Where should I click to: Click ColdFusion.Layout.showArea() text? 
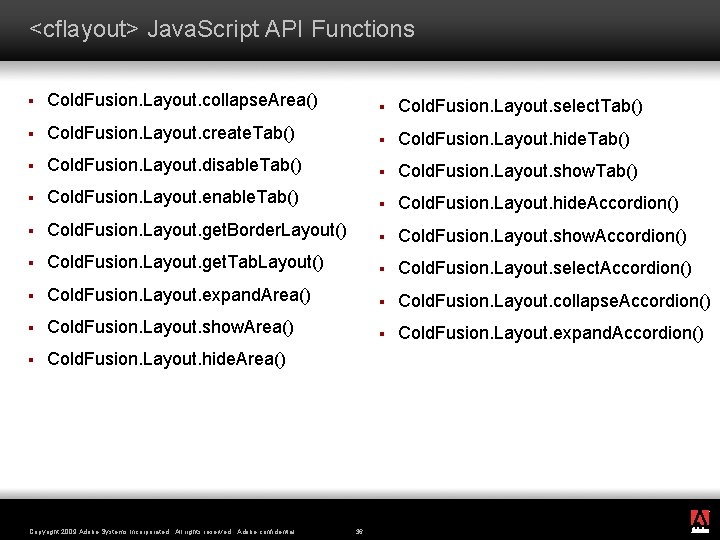coord(170,327)
